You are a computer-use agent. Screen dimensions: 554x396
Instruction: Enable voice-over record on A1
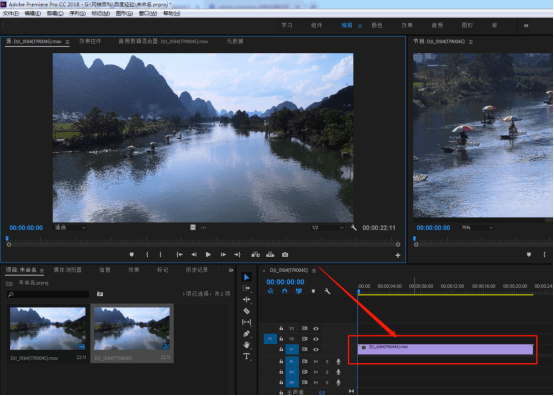point(338,361)
